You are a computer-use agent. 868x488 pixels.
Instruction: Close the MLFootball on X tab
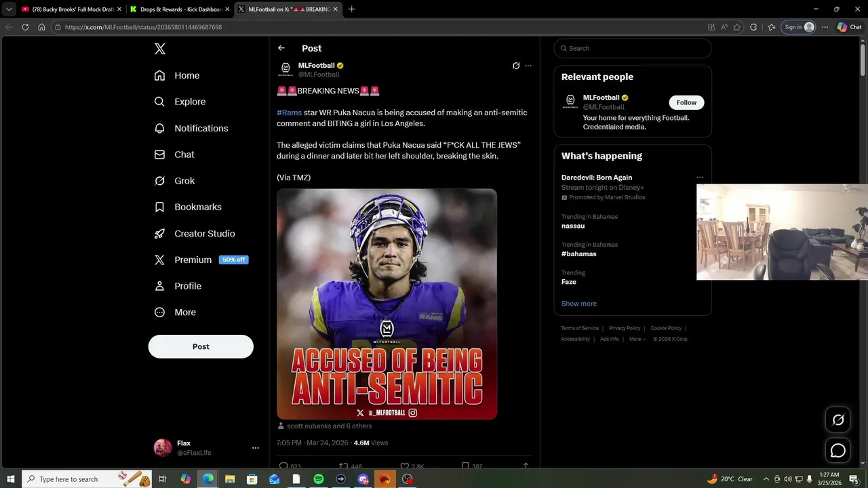coord(335,9)
